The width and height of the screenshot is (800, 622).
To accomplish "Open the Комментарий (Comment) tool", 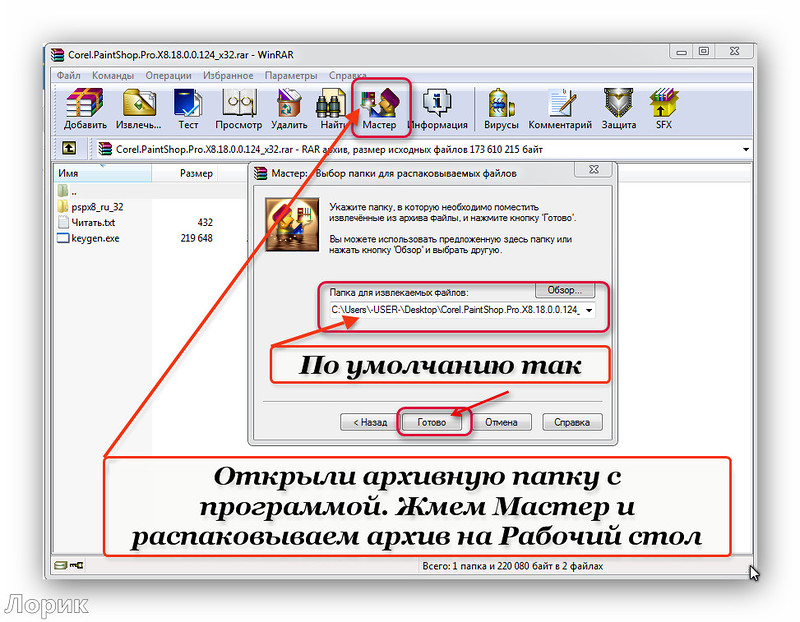I will tap(560, 108).
